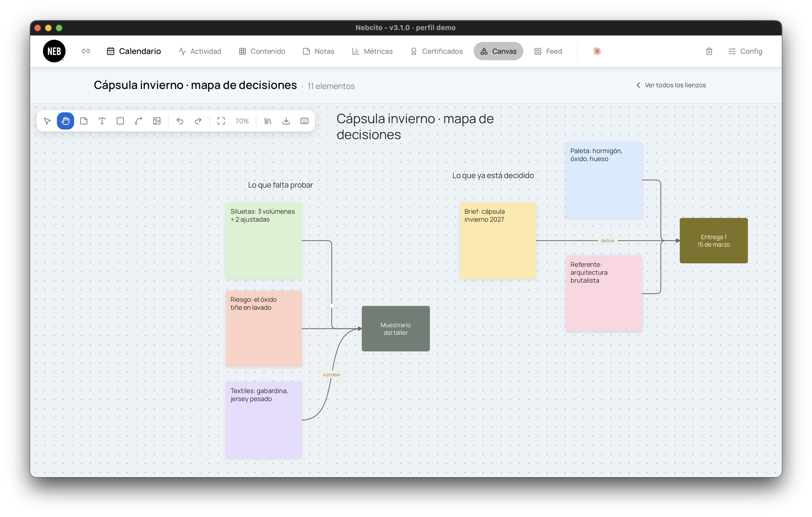Open the 70% zoom level control
The image size is (812, 517).
pos(242,121)
